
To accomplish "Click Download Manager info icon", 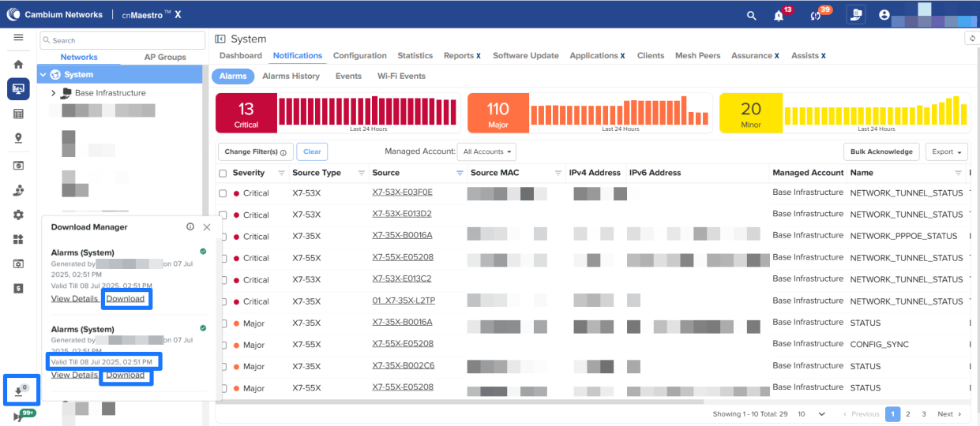I will [190, 227].
